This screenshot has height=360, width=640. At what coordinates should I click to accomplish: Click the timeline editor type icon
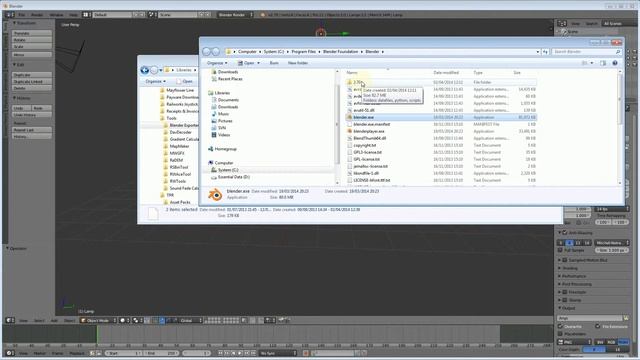(10, 353)
